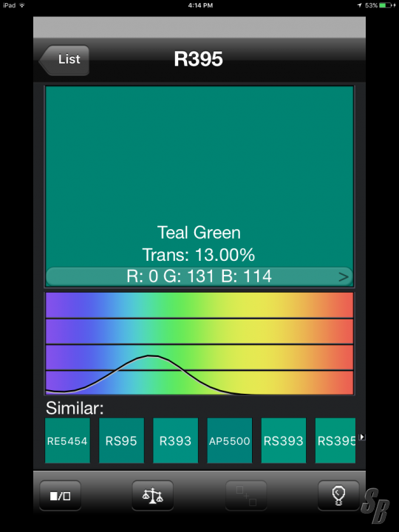Tap the 4:14 PM clock
This screenshot has height=532, width=399.
[200, 5]
